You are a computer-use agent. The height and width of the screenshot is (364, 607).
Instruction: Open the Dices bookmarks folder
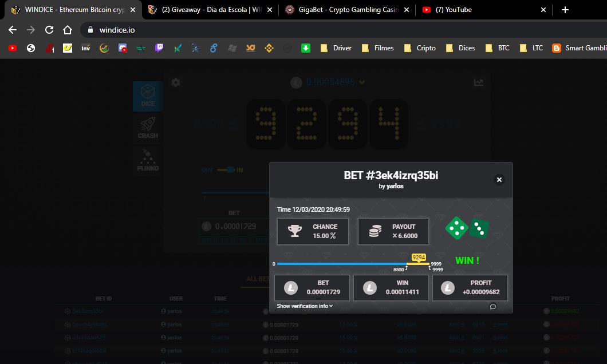click(x=461, y=48)
